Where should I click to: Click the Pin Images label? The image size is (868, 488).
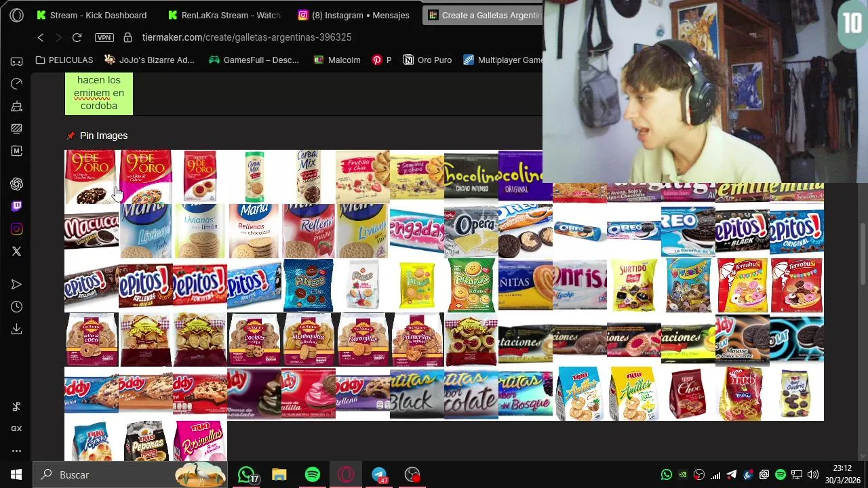[x=104, y=136]
